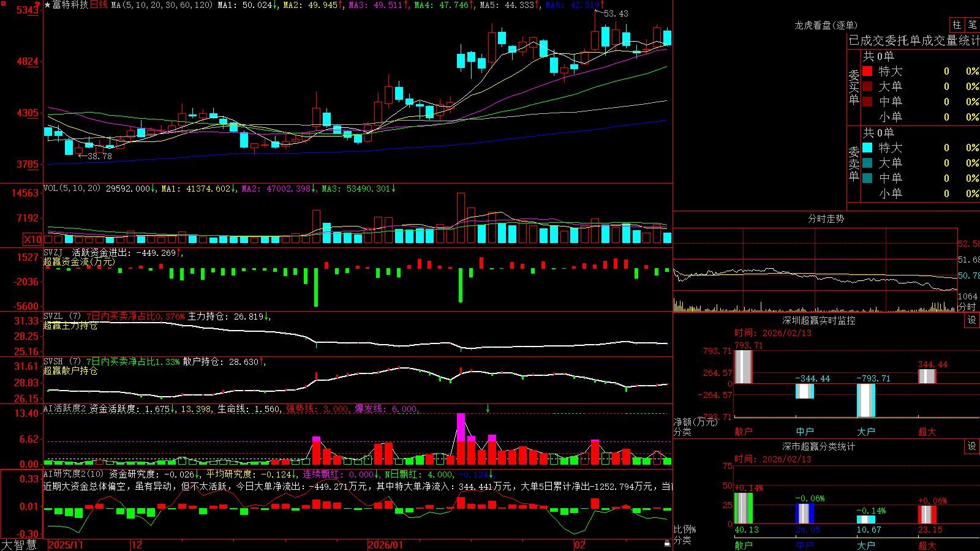Click 已成交委托单成交量统计 header
980x551 pixels.
(x=914, y=41)
